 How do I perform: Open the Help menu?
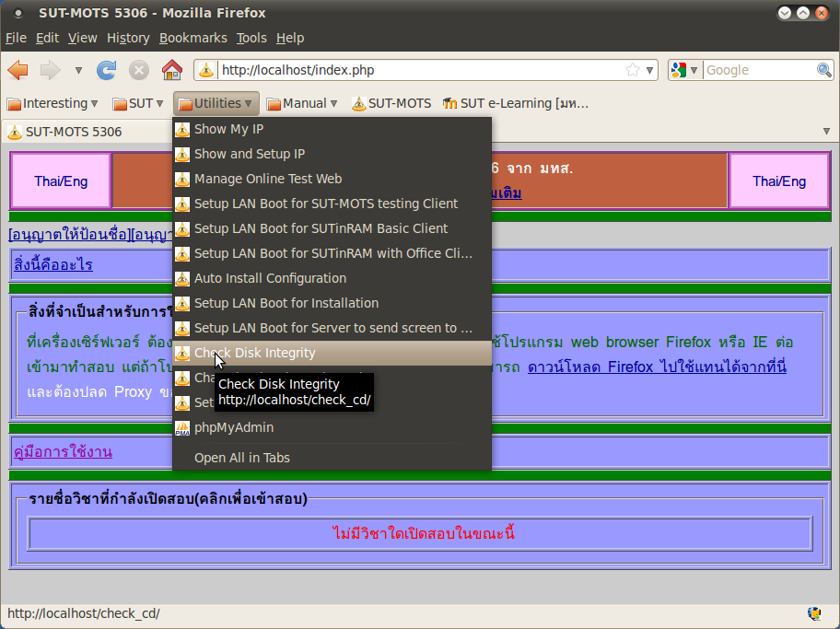pos(290,38)
